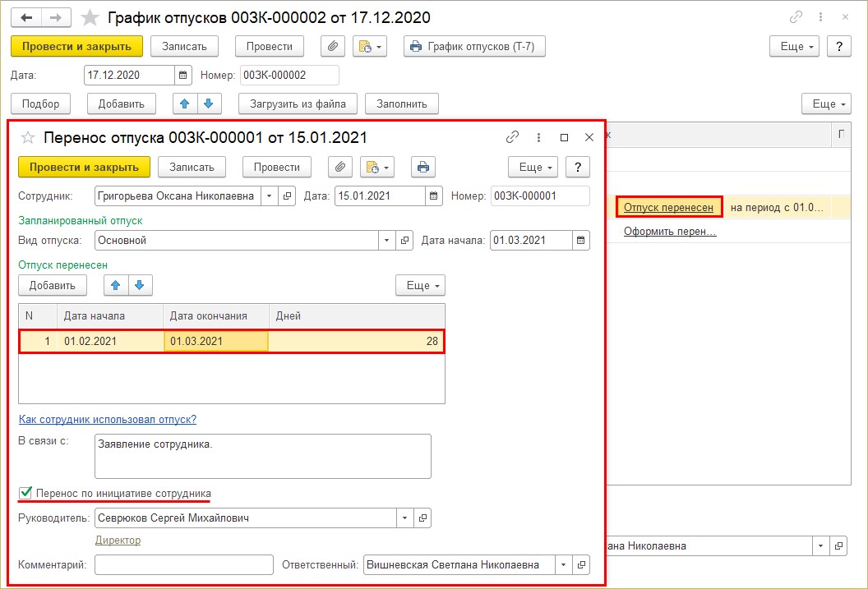Open calendar picker for Дата начала 01.03.2021
The height and width of the screenshot is (589, 868).
(x=580, y=241)
